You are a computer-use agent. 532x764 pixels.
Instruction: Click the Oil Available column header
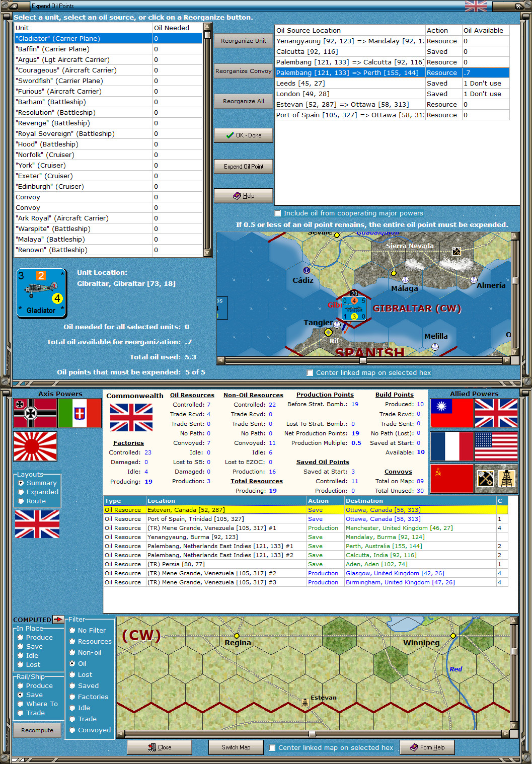click(x=485, y=31)
